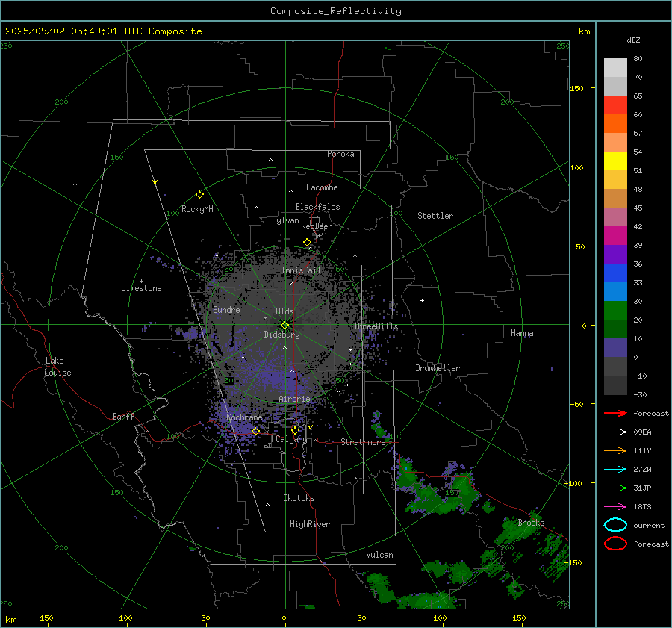The width and height of the screenshot is (672, 628).
Task: Click the Ponoka city label
Action: pyautogui.click(x=340, y=154)
